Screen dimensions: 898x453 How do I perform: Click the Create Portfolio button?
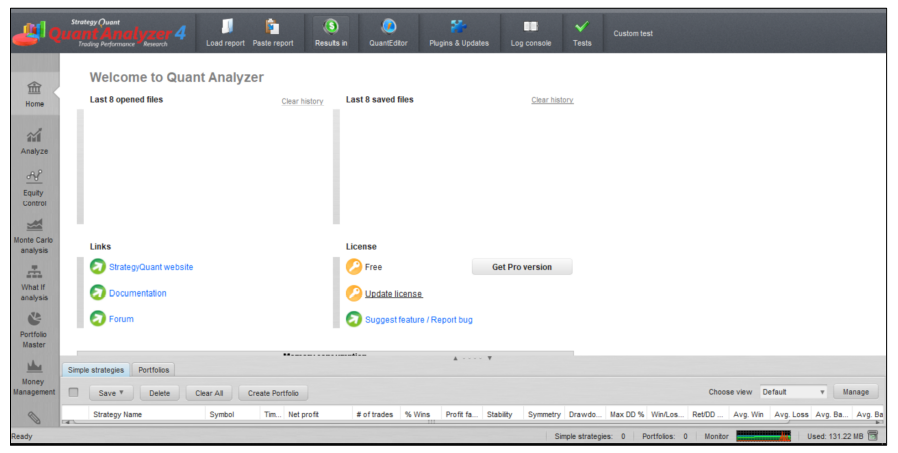[x=273, y=393]
